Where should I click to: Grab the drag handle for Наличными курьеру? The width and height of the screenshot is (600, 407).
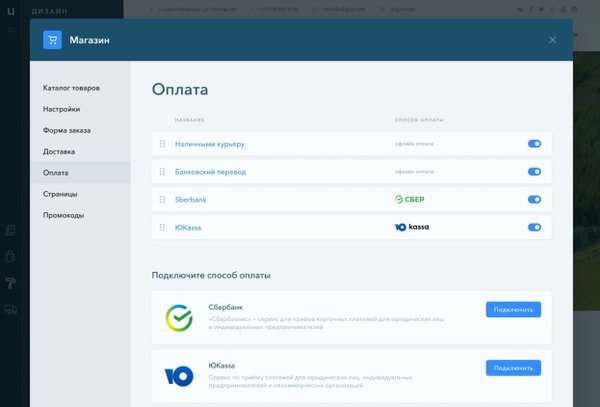coord(162,144)
